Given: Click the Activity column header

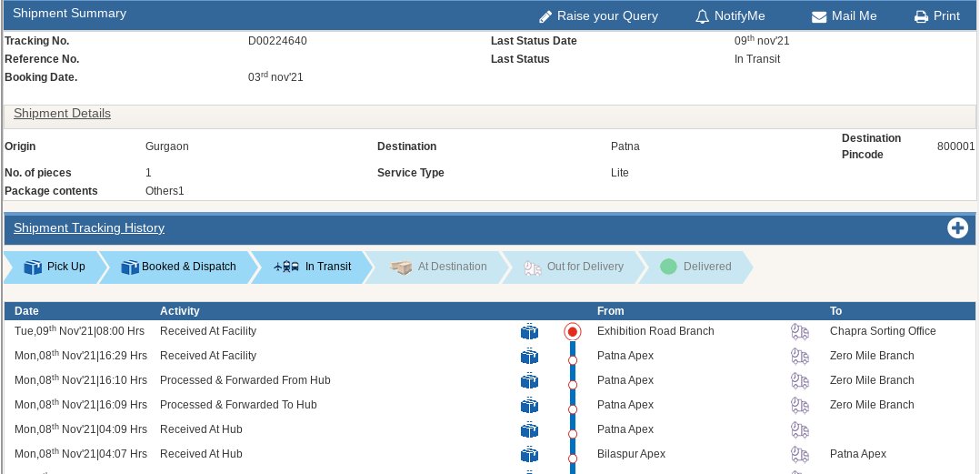Looking at the screenshot, I should [179, 311].
